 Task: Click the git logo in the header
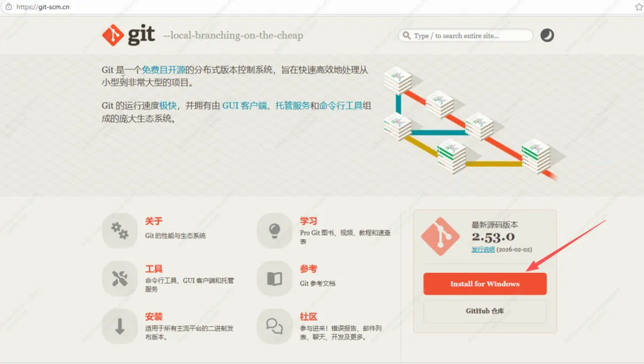129,35
